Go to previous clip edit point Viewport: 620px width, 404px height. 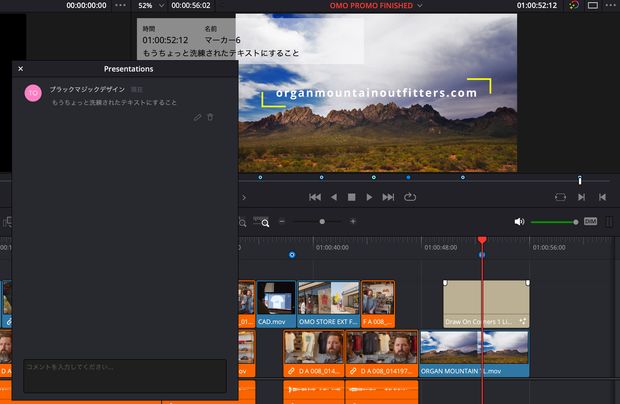click(602, 197)
